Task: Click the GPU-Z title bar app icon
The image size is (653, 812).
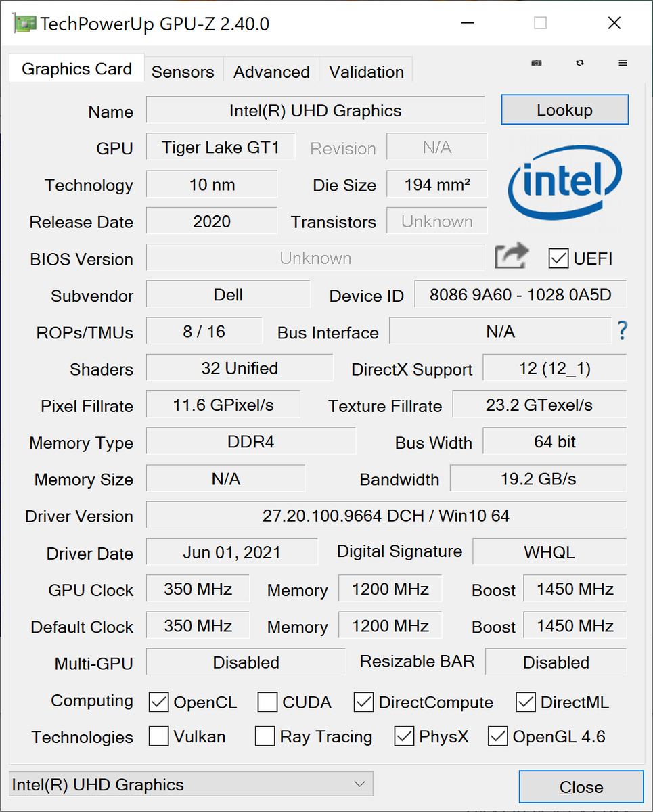Action: [x=24, y=24]
